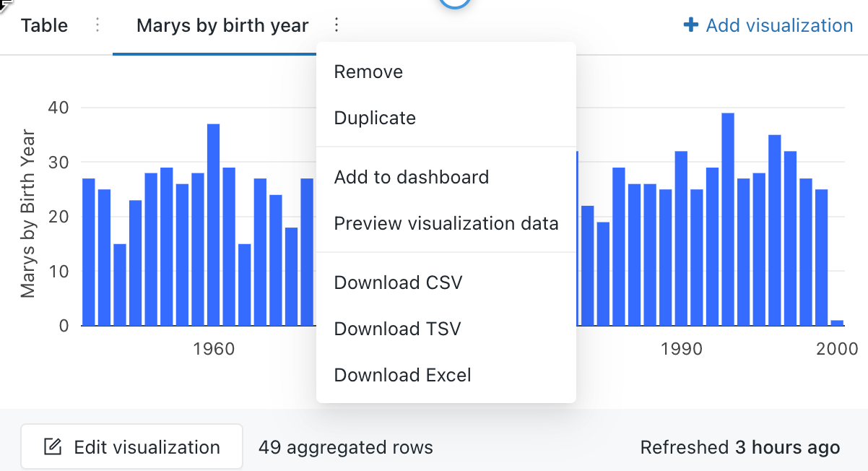Click the Marys by Birth Year axis label
The image size is (868, 471).
tap(28, 213)
